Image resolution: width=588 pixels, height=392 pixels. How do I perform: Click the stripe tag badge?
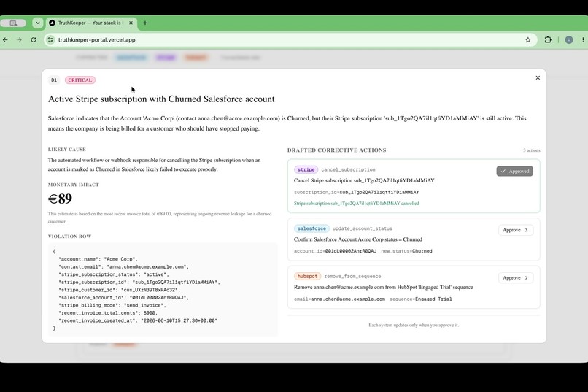point(306,169)
